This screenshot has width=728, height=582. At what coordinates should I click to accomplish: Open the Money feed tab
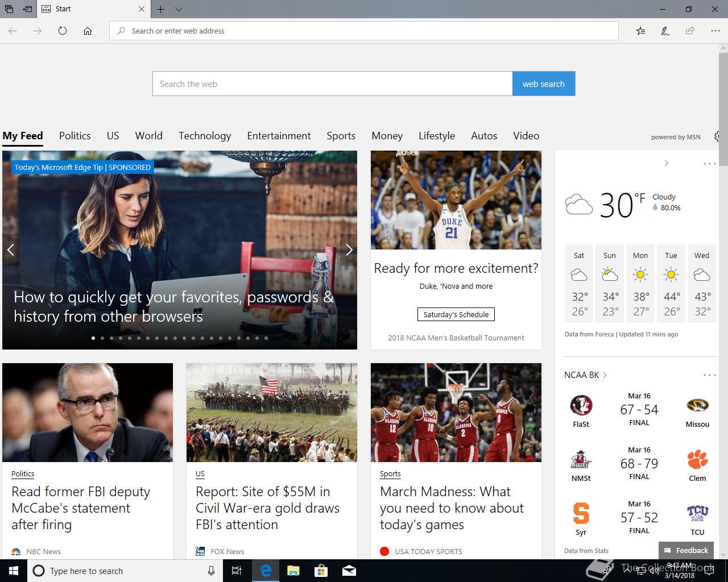click(x=387, y=136)
